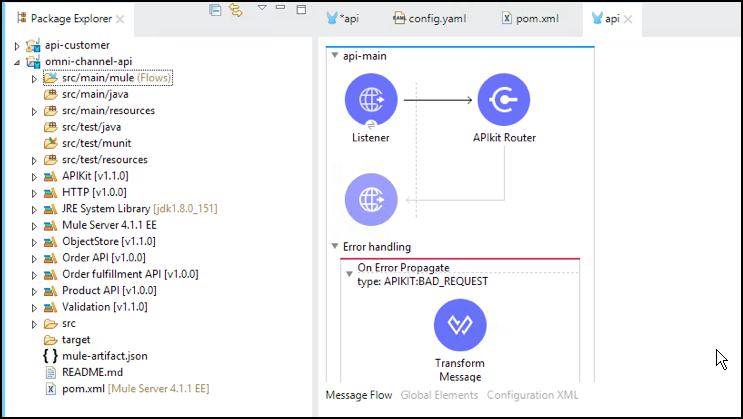The width and height of the screenshot is (743, 419).
Task: Open the pom.xml editor tab
Action: [531, 18]
